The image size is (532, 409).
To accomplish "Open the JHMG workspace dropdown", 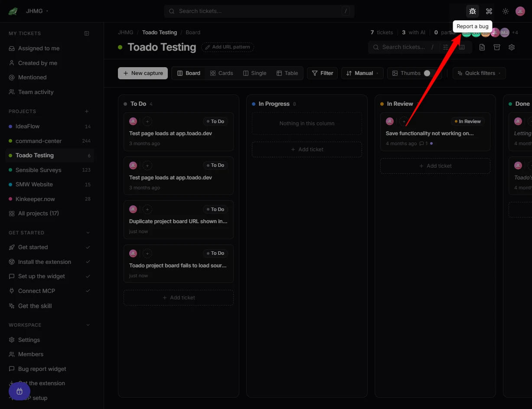I will (37, 11).
